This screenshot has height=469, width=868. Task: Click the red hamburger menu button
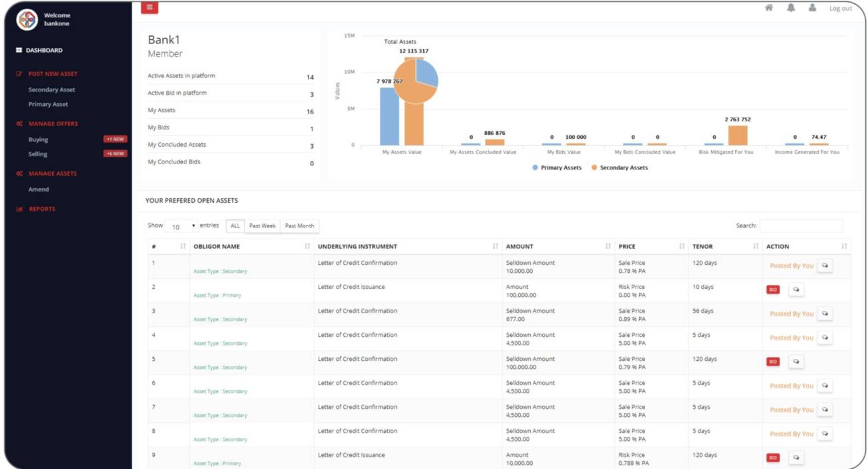(150, 7)
